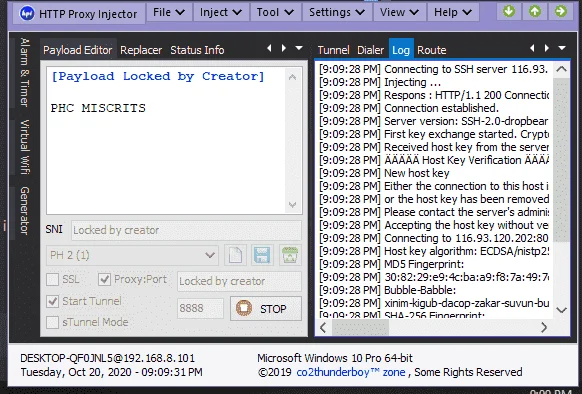Click the green right-arrow button in title bar
The image size is (582, 394).
561,12
